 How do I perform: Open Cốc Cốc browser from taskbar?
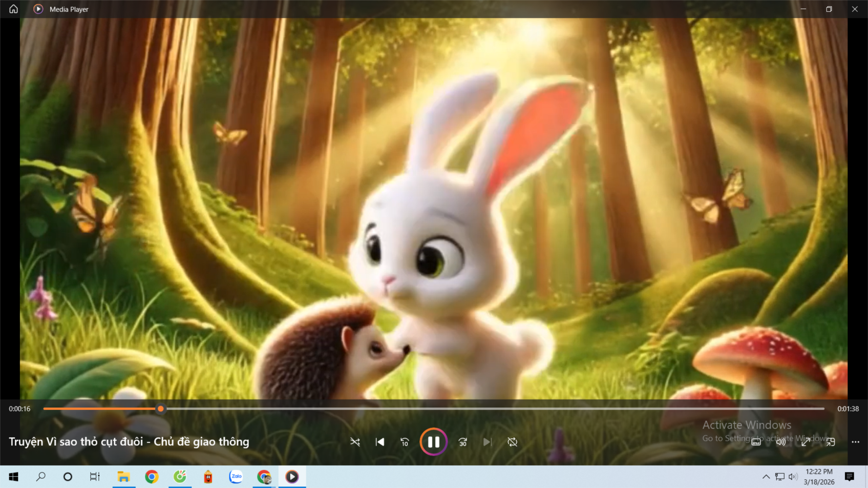(180, 476)
